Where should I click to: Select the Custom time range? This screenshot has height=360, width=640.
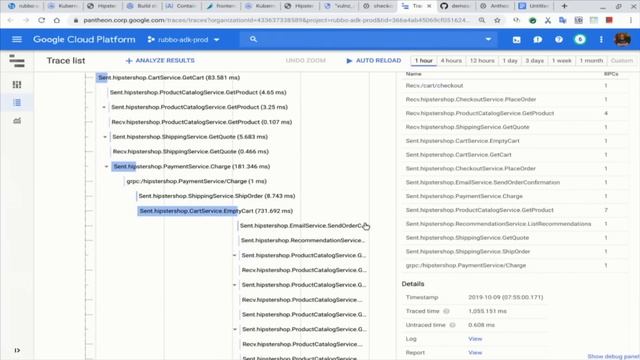coord(622,60)
